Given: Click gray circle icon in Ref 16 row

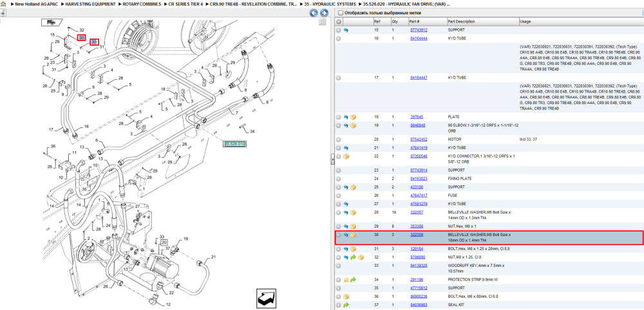Looking at the screenshot, I should point(339,39).
